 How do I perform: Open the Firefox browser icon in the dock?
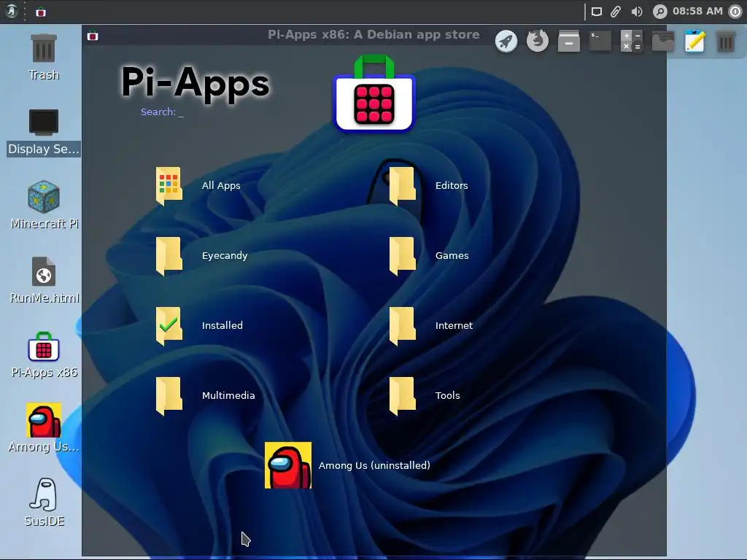click(x=538, y=41)
